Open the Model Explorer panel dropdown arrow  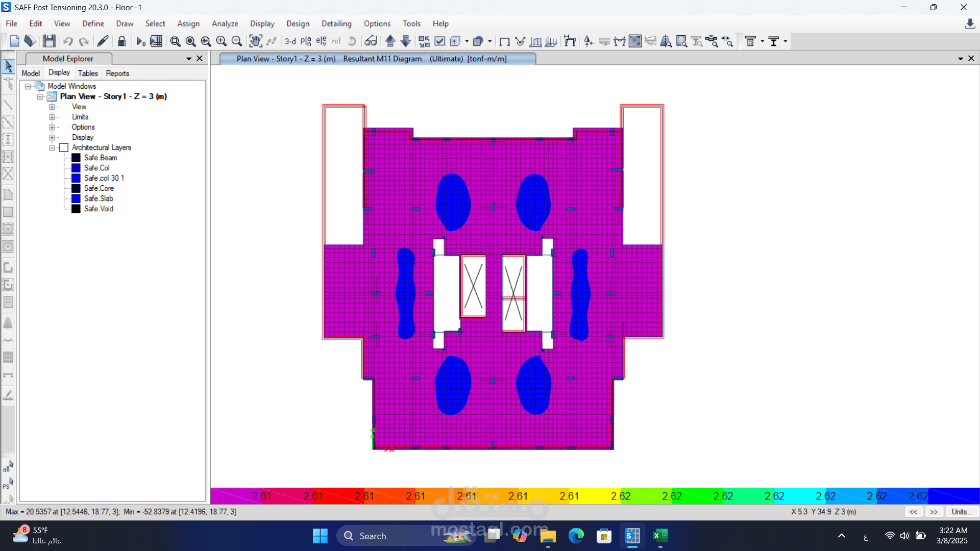coord(189,59)
